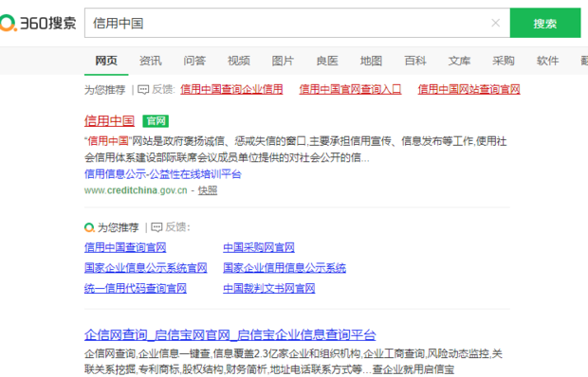Click 反馈 above the related searches list
588x377 pixels.
pos(177,227)
